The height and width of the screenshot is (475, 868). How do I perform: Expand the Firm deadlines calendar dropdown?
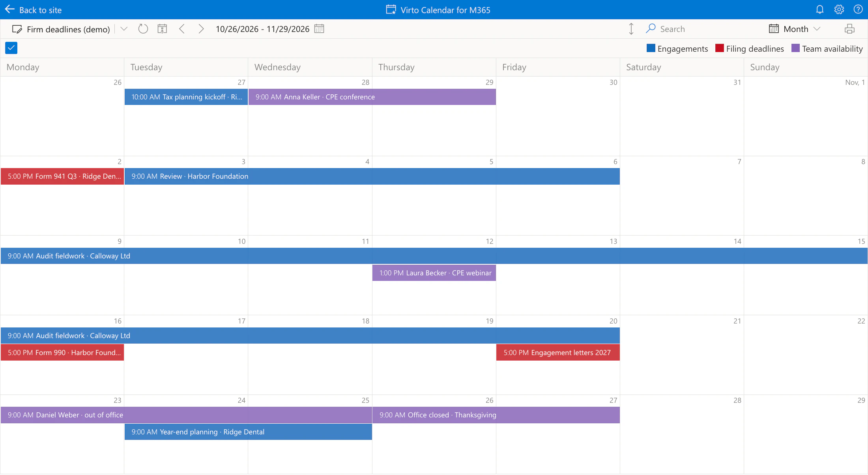coord(124,29)
